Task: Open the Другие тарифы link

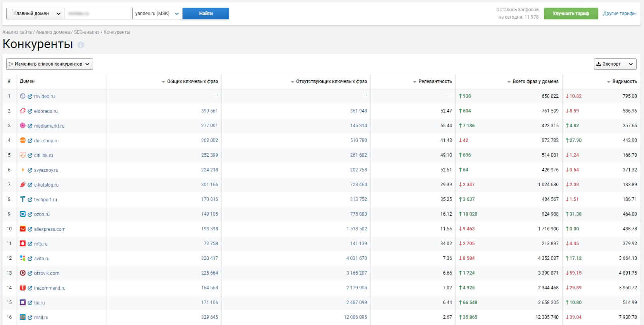Action: [x=620, y=14]
